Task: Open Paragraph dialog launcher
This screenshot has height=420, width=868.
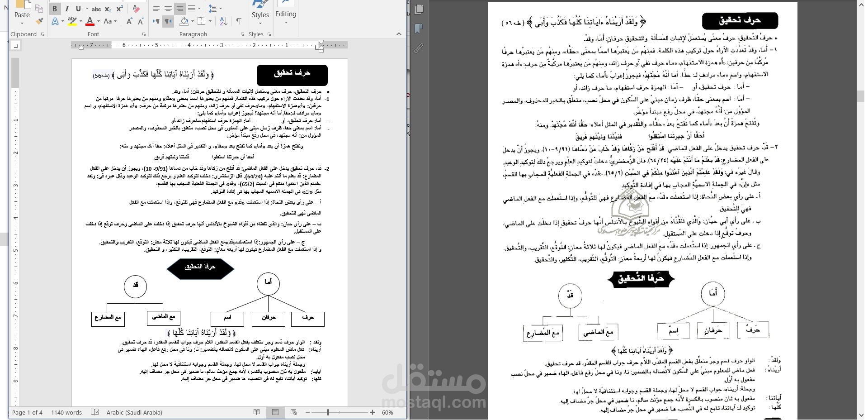Action: pyautogui.click(x=243, y=34)
